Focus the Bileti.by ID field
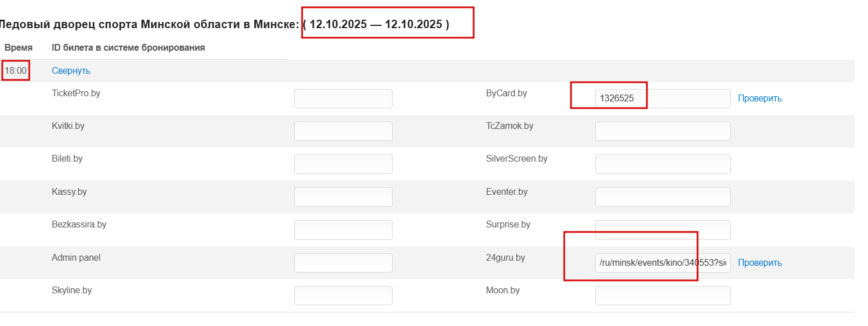Viewport: 868px width, 326px height. pyautogui.click(x=343, y=164)
